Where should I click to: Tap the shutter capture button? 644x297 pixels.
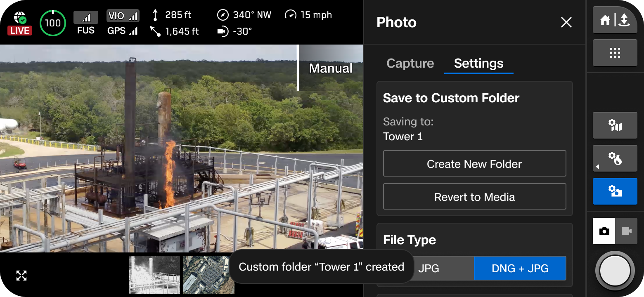tap(615, 271)
